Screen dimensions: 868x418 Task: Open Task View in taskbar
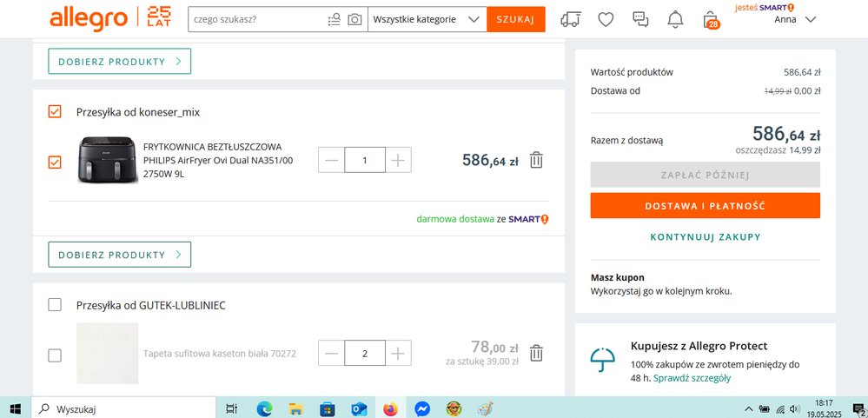232,409
